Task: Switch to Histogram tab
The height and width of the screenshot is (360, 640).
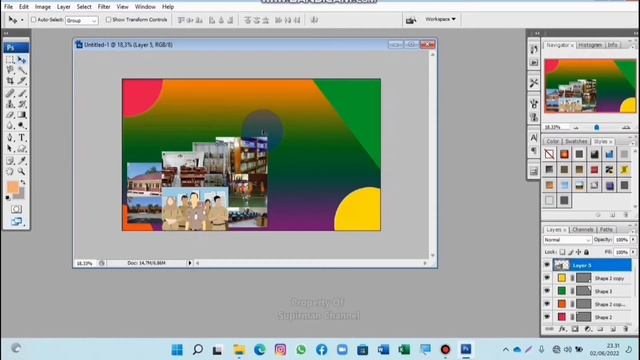Action: tap(590, 45)
